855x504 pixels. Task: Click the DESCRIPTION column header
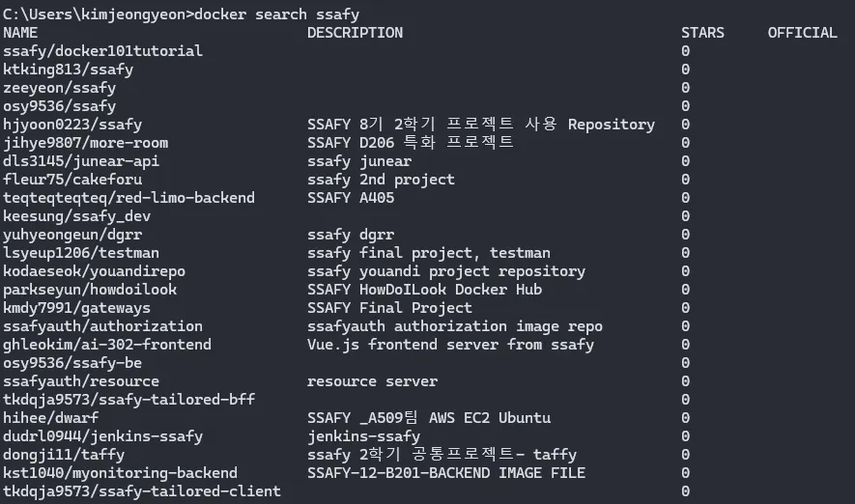tap(355, 33)
